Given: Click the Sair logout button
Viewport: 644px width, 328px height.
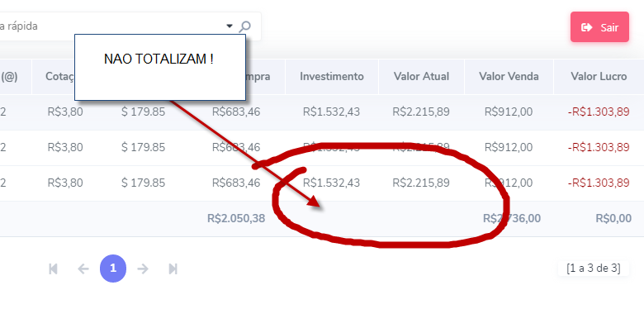Looking at the screenshot, I should (599, 27).
